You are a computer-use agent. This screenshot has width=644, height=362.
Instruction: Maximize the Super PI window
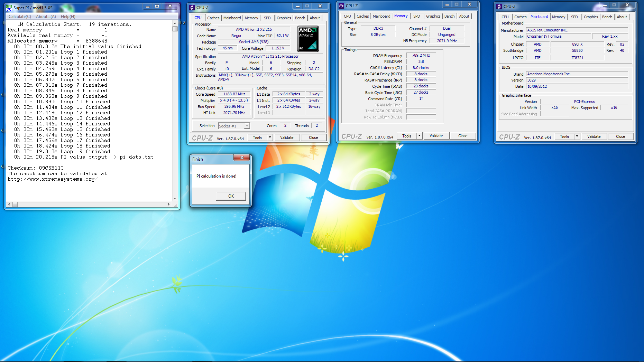click(157, 7)
